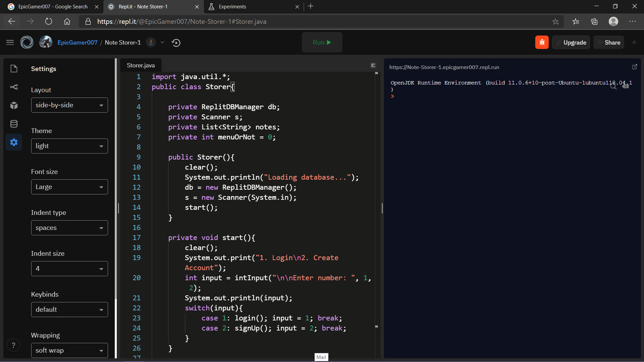
Task: Click the Mail tooltip label
Action: (x=321, y=357)
